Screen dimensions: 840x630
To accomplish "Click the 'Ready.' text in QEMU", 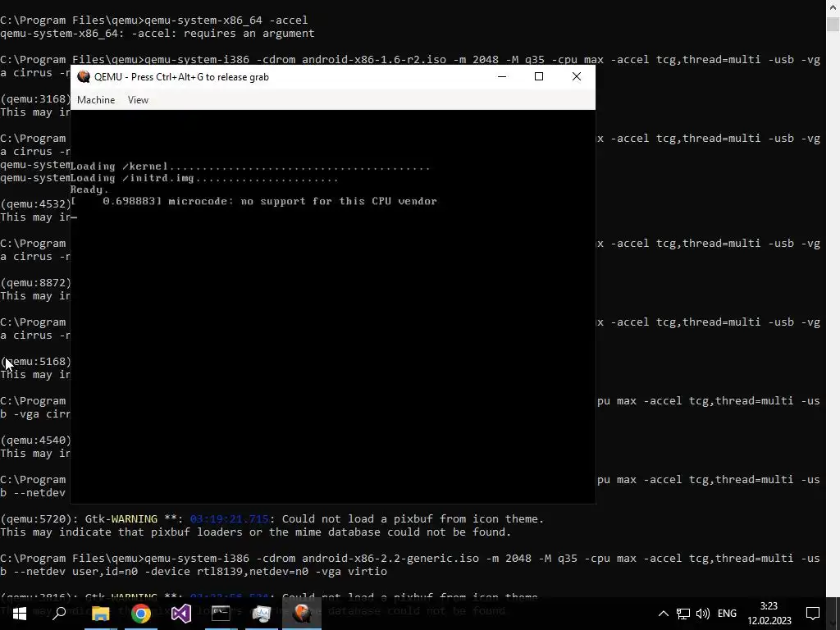I will [x=89, y=189].
